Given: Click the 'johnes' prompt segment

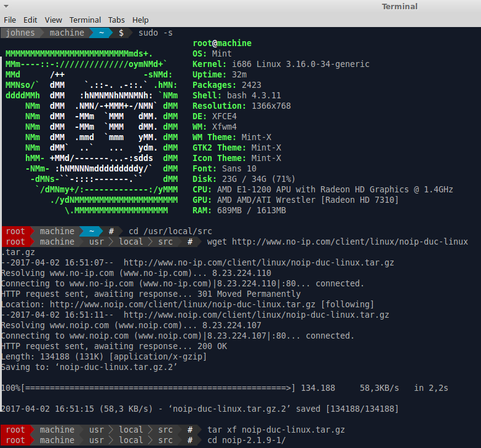Looking at the screenshot, I should point(20,33).
